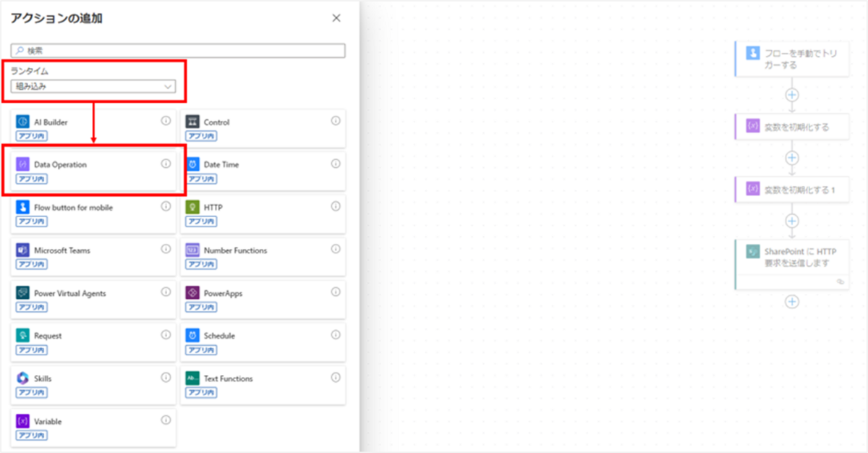Select the Flow button for mobile card

tap(93, 213)
